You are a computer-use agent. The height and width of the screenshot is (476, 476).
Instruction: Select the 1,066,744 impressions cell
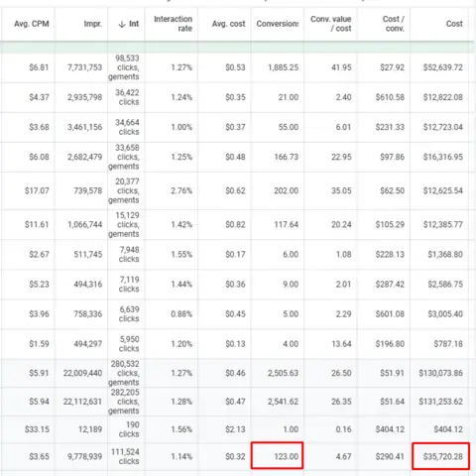click(85, 224)
